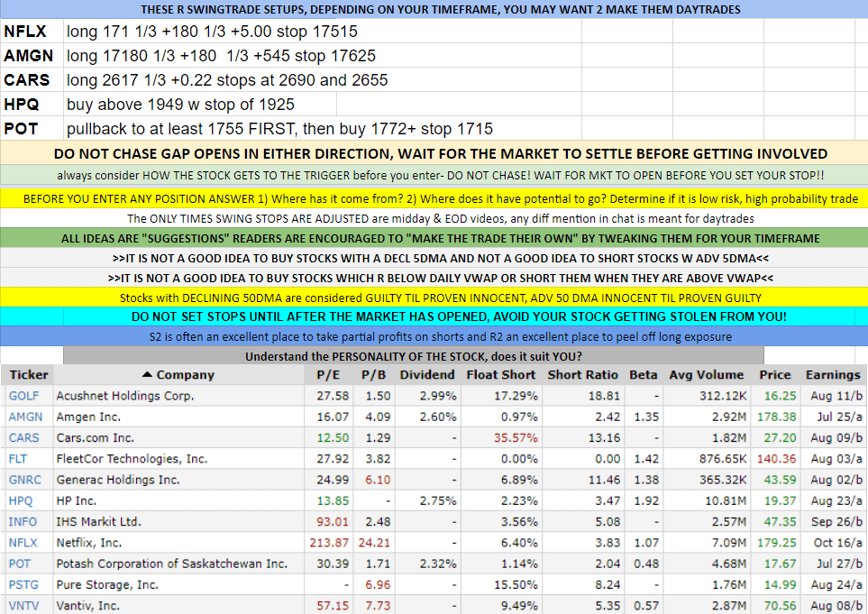Click the VNTV ticker link

24,606
